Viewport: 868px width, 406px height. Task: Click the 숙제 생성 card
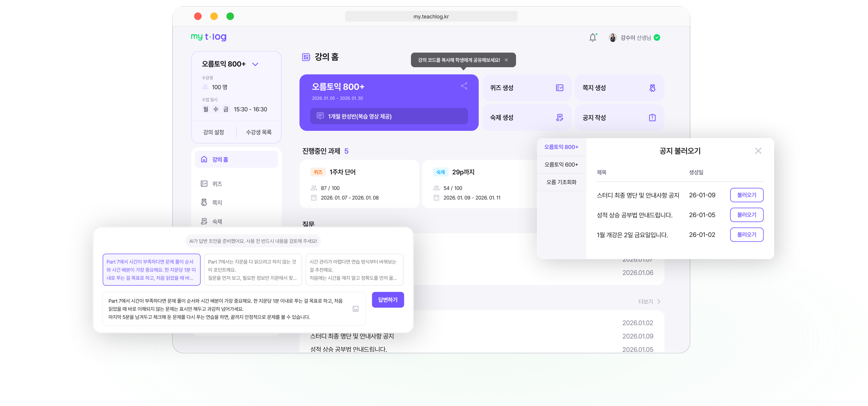point(527,117)
